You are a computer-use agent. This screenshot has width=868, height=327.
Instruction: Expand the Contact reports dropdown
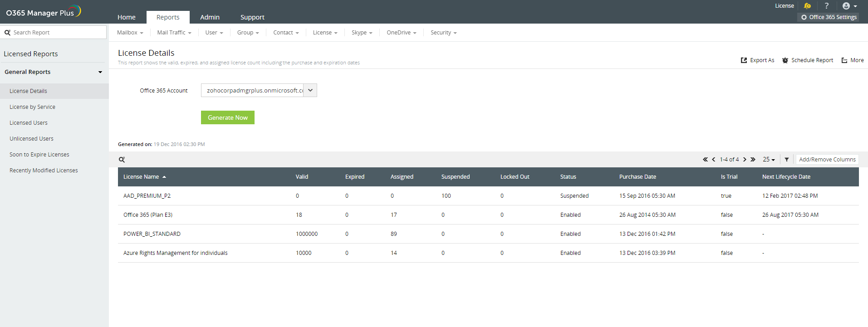286,33
